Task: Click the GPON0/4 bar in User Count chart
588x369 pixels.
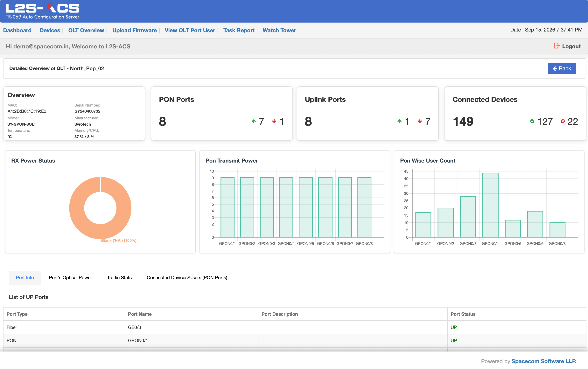Action: (x=490, y=205)
